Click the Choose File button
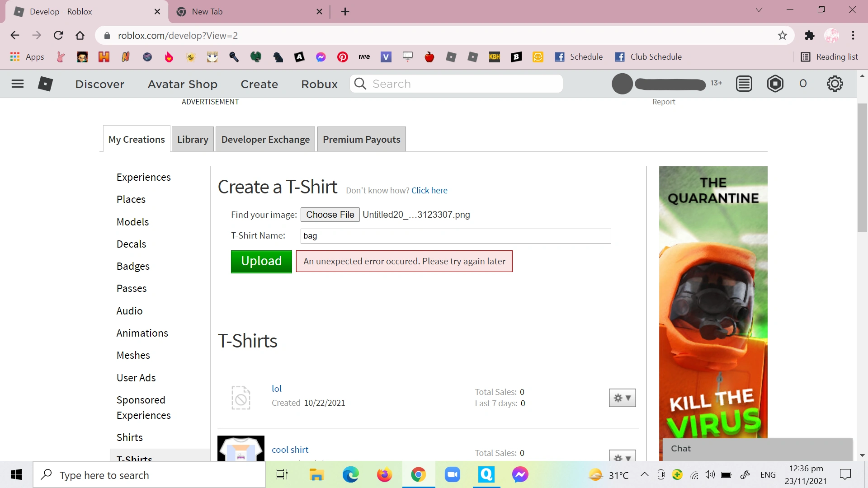 330,215
